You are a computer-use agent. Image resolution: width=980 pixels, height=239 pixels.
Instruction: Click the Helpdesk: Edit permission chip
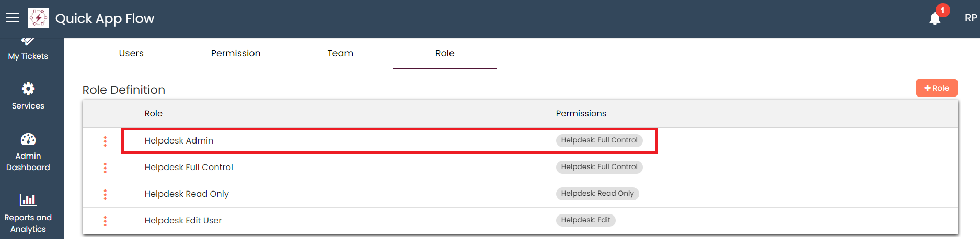tap(585, 220)
